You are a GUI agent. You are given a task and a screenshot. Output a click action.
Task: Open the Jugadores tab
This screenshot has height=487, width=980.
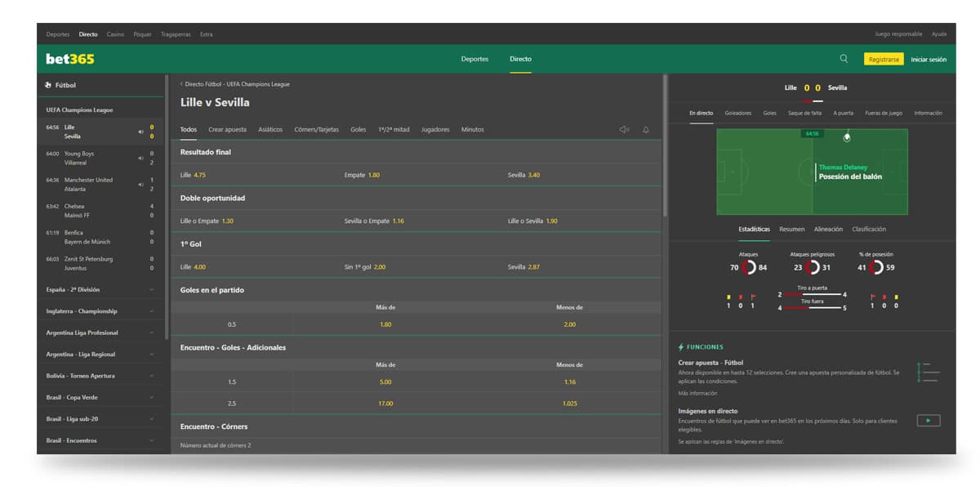pyautogui.click(x=435, y=129)
